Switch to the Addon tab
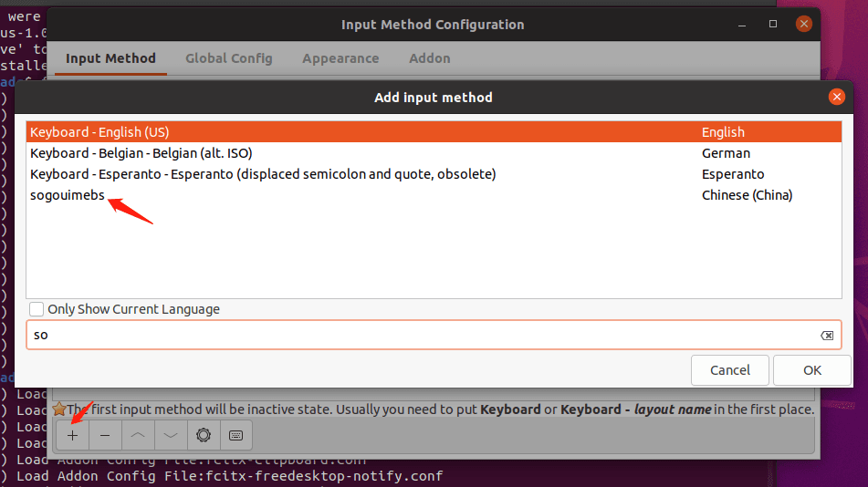The height and width of the screenshot is (487, 868). pos(429,58)
